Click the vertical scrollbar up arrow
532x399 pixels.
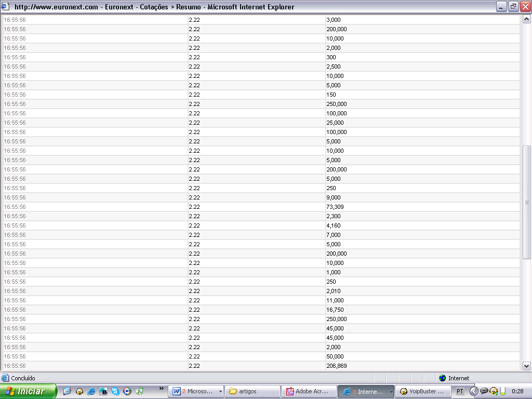point(527,19)
